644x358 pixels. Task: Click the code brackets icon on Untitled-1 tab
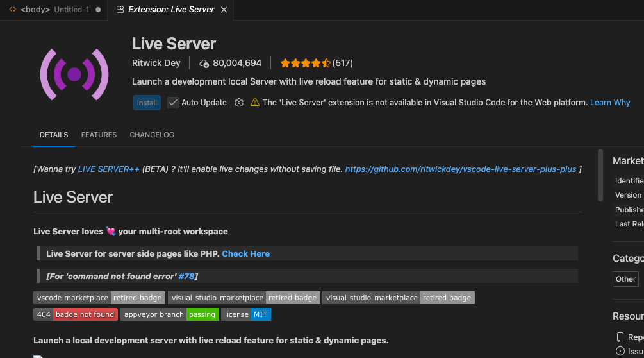13,9
